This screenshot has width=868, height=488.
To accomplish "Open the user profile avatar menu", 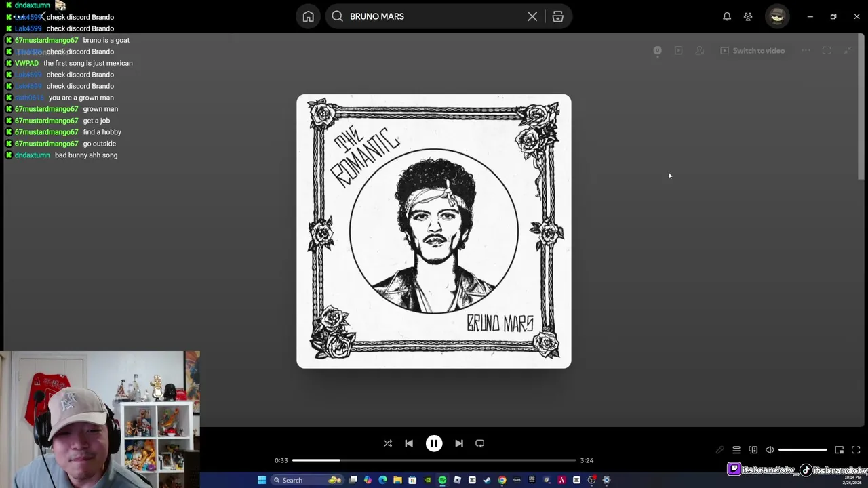I will pyautogui.click(x=777, y=16).
